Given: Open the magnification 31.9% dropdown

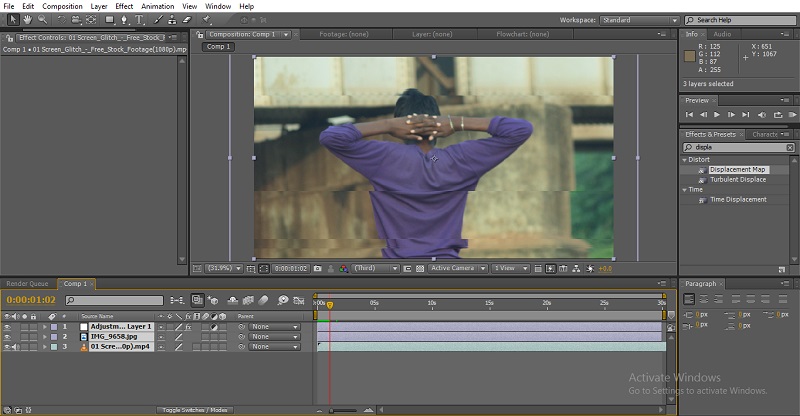Looking at the screenshot, I should tap(223, 268).
